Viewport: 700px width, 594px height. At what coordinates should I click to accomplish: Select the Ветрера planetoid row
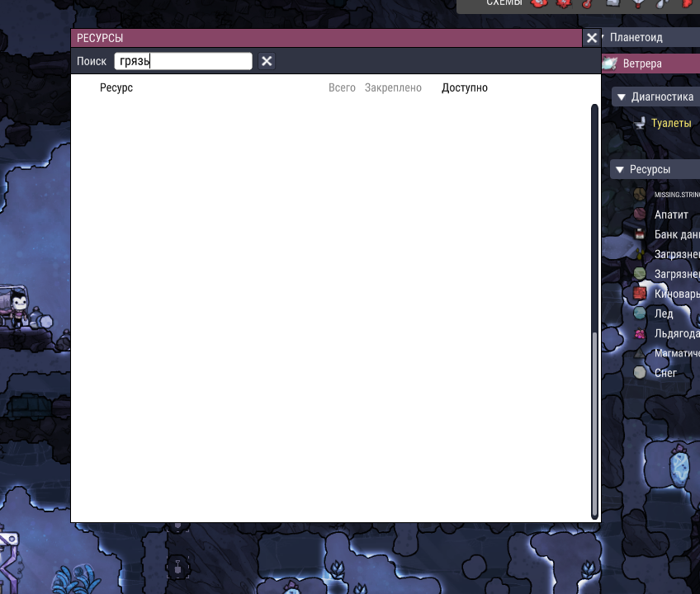651,64
